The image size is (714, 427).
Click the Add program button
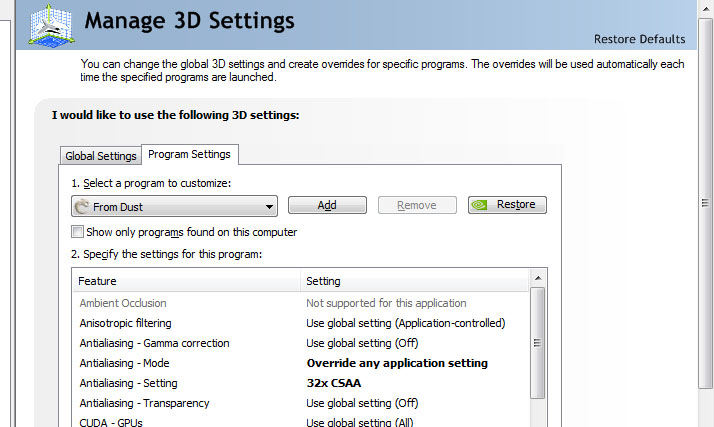tap(327, 205)
